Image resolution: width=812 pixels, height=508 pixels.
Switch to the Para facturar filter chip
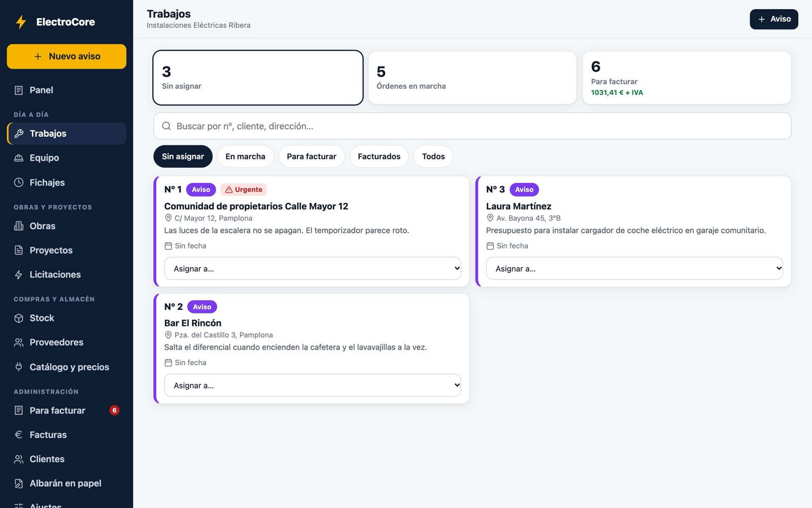tap(312, 156)
